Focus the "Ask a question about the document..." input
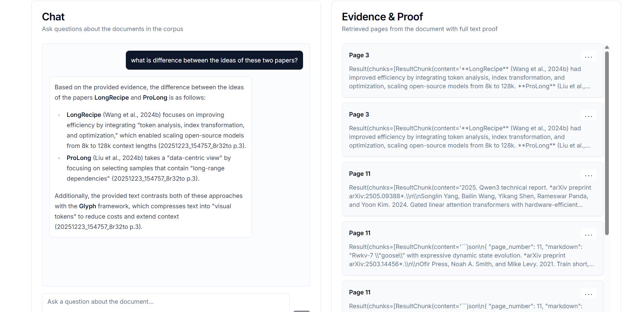The height and width of the screenshot is (312, 644). coord(166,302)
